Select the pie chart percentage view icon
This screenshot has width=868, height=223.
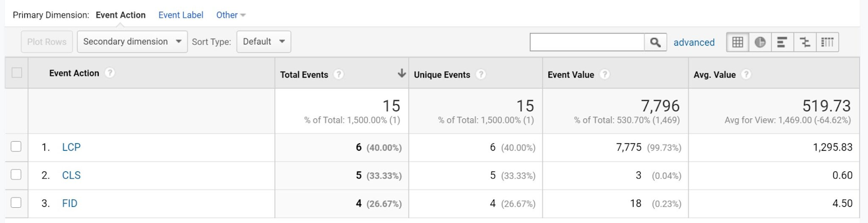760,42
